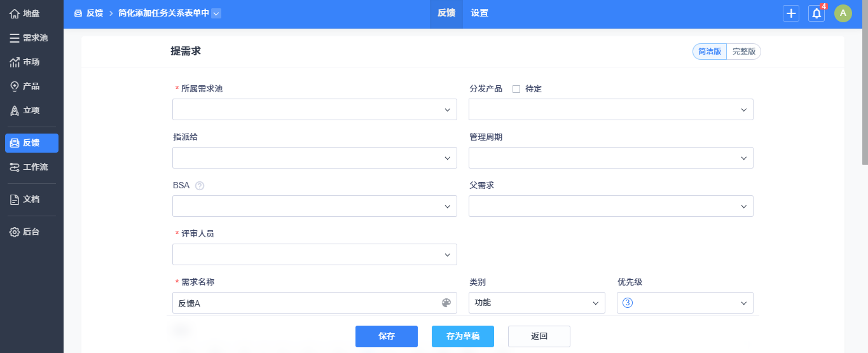Select the 反馈 top navigation tab
The width and height of the screenshot is (868, 353).
446,13
